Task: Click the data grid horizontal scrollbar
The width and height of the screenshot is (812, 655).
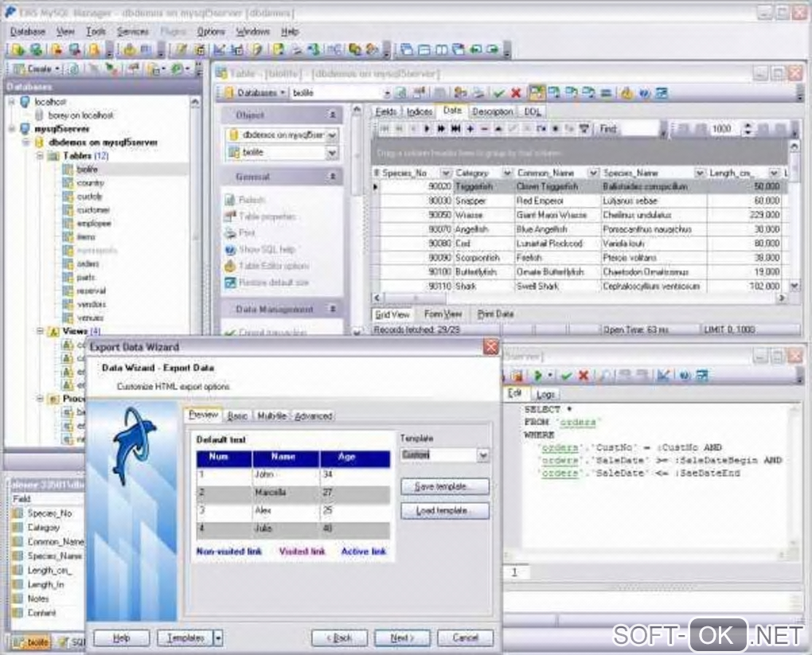Action: tap(579, 298)
